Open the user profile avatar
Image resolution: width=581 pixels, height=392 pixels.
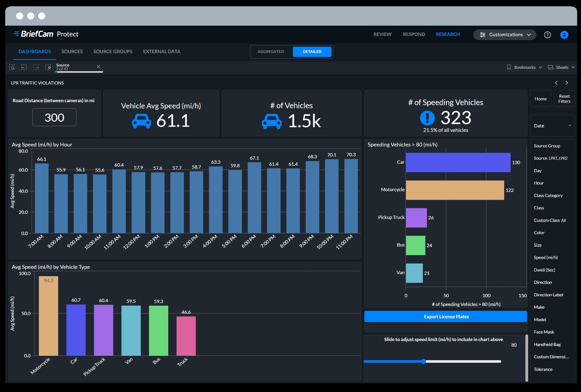pos(564,35)
